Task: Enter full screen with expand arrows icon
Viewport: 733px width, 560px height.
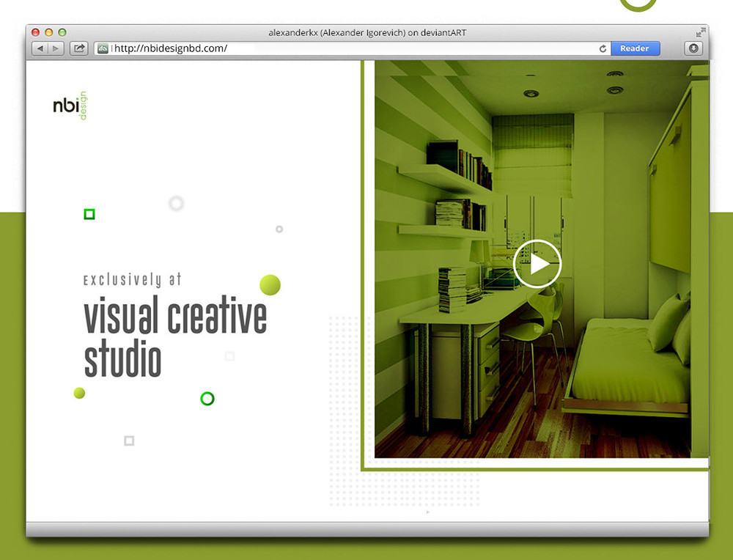Action: (x=700, y=32)
